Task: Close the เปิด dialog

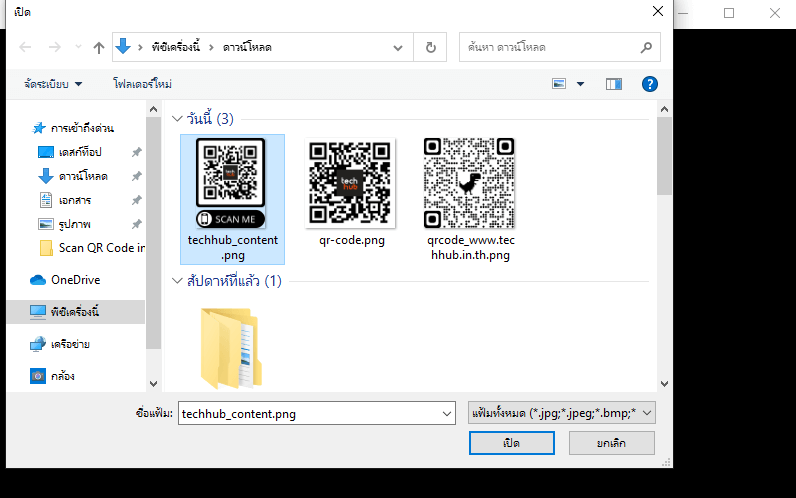Action: coord(658,11)
